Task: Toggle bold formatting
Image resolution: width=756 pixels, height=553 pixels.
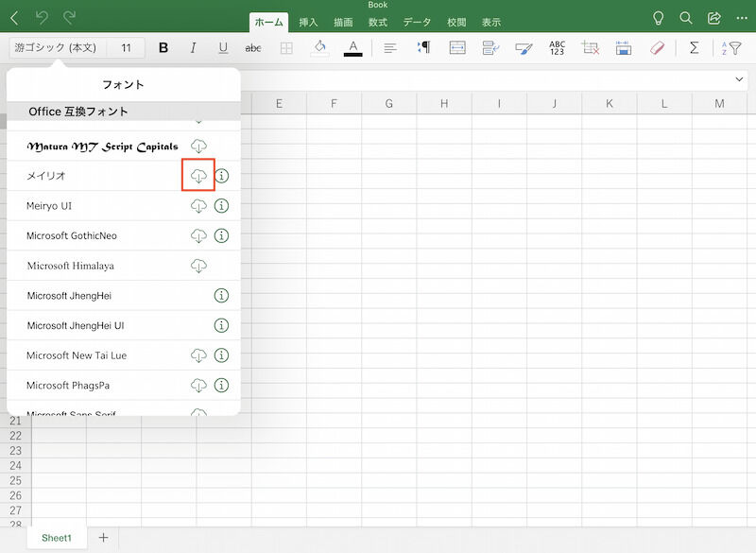Action: (x=163, y=47)
